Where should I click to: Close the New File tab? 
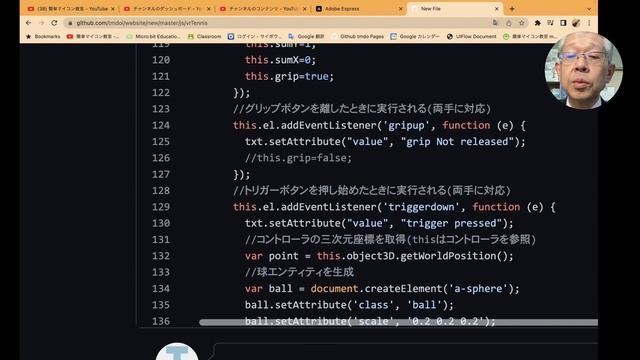pos(497,9)
